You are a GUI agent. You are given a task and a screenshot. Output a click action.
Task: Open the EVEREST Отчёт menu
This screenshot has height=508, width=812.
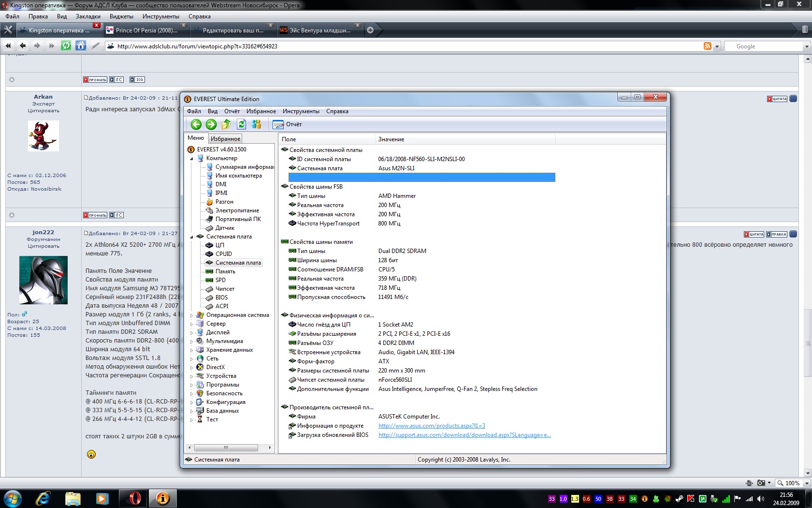pos(232,111)
